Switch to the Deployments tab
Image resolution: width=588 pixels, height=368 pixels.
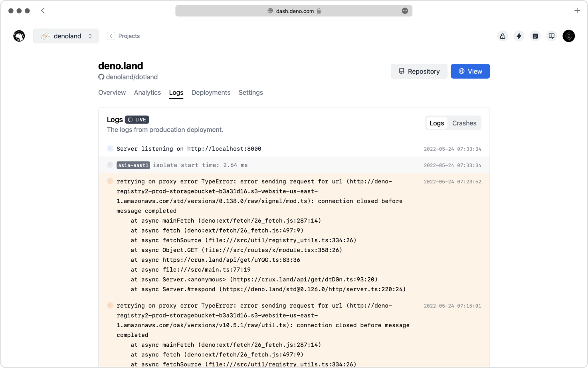click(x=211, y=92)
